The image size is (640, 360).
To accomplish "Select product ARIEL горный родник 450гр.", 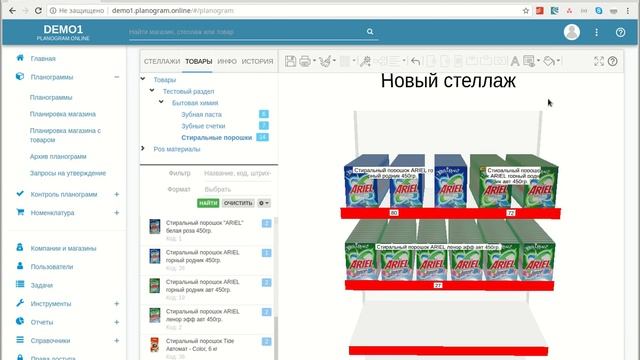I will pyautogui.click(x=207, y=260).
